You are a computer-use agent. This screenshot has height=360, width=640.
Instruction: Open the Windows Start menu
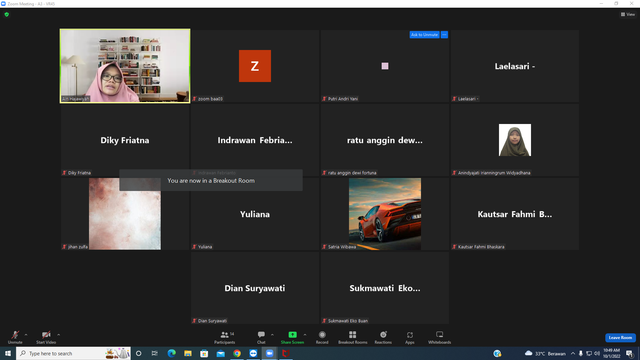coord(8,353)
